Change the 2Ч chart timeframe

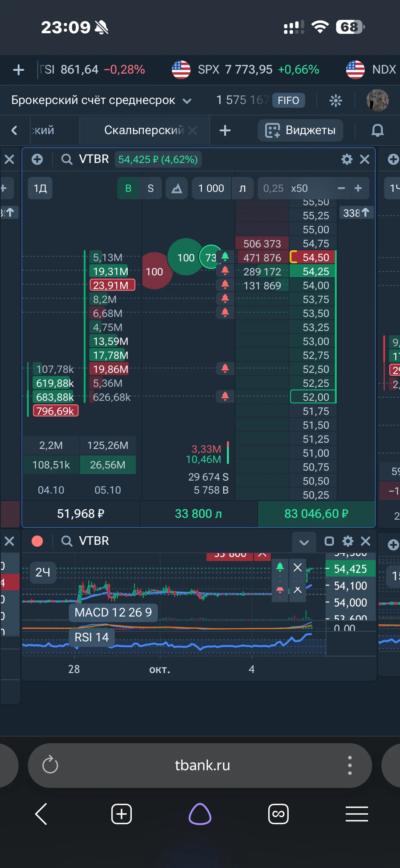tap(43, 572)
